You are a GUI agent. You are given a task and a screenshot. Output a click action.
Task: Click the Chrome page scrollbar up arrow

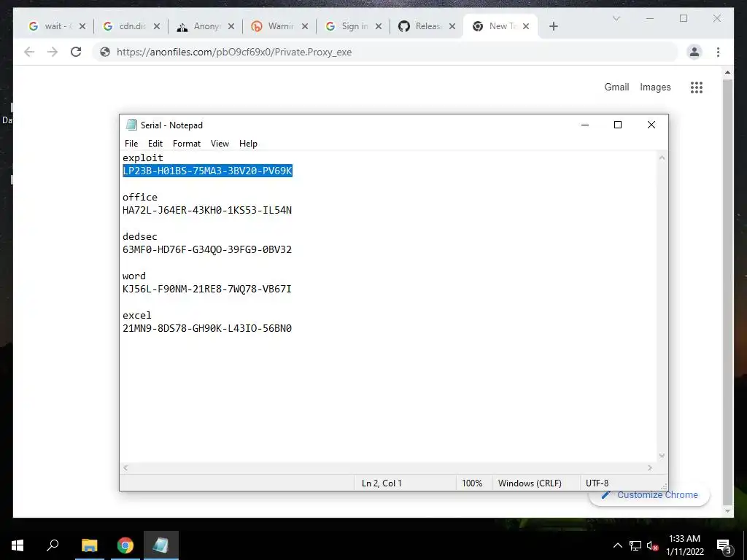pos(727,72)
